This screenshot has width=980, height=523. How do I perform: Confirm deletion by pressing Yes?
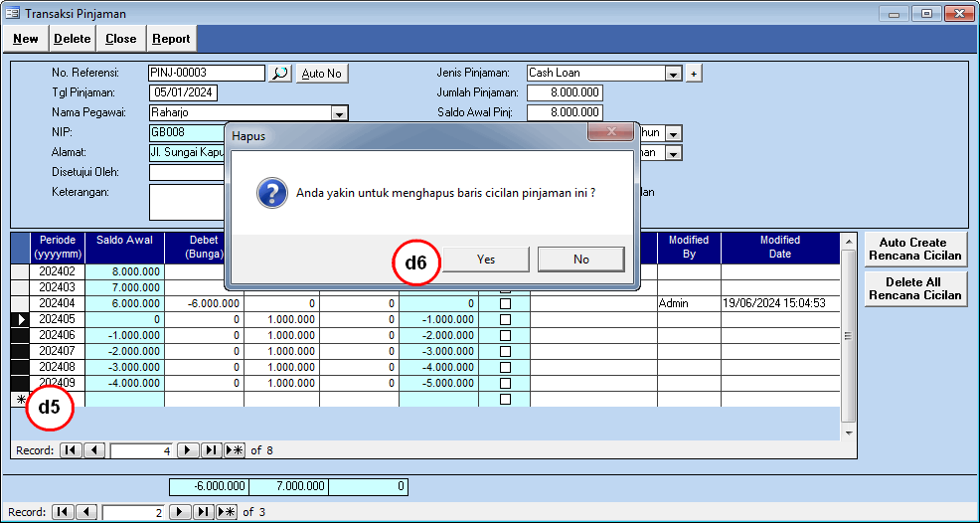(485, 259)
